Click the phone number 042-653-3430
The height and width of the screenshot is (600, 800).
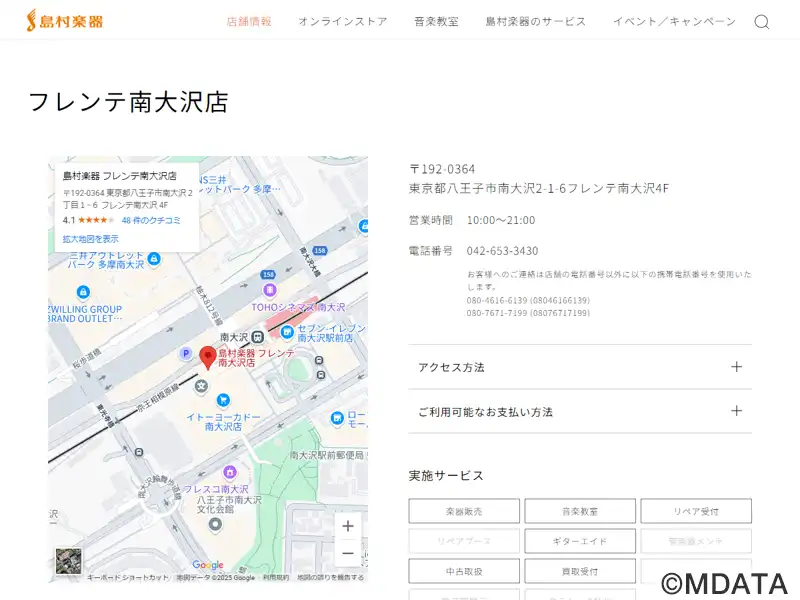click(503, 251)
